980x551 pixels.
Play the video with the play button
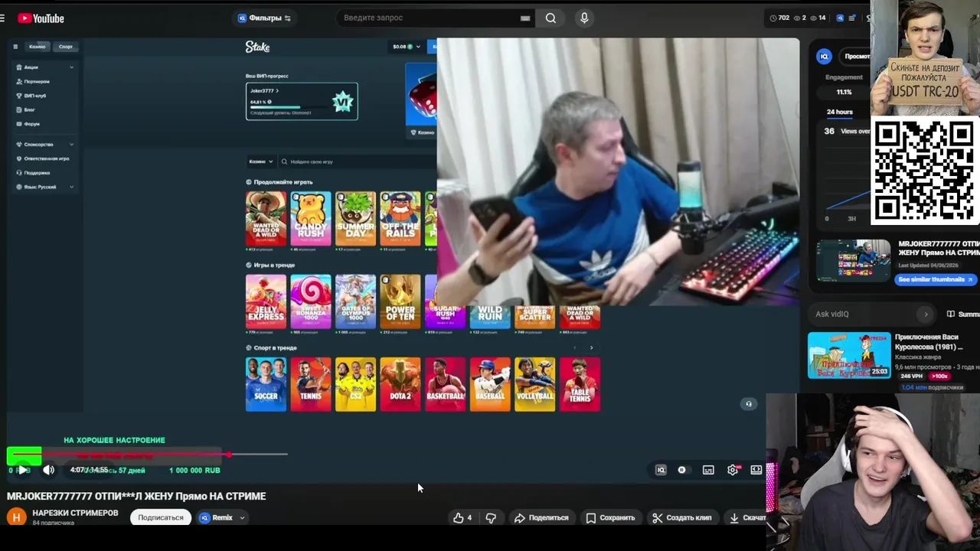[23, 470]
